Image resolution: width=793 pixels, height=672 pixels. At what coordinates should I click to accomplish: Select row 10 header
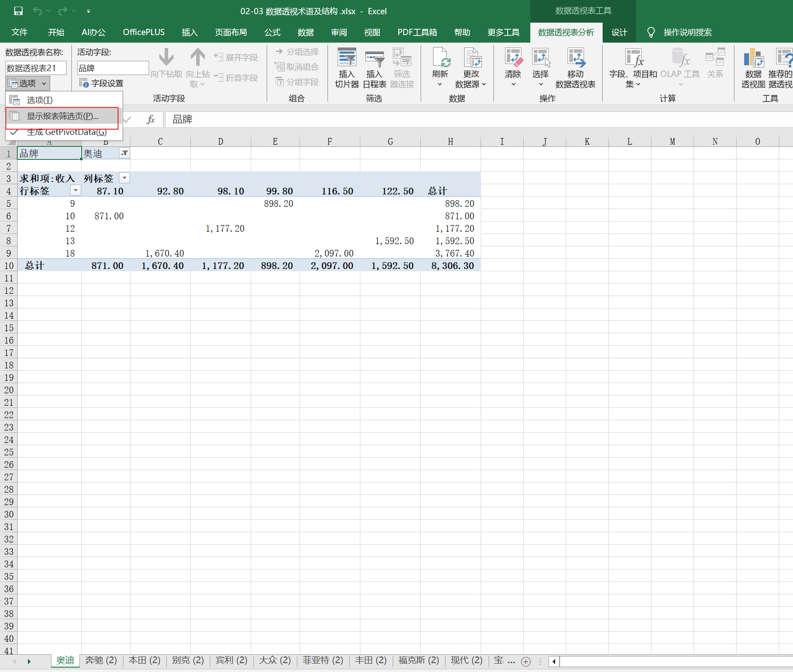point(8,265)
